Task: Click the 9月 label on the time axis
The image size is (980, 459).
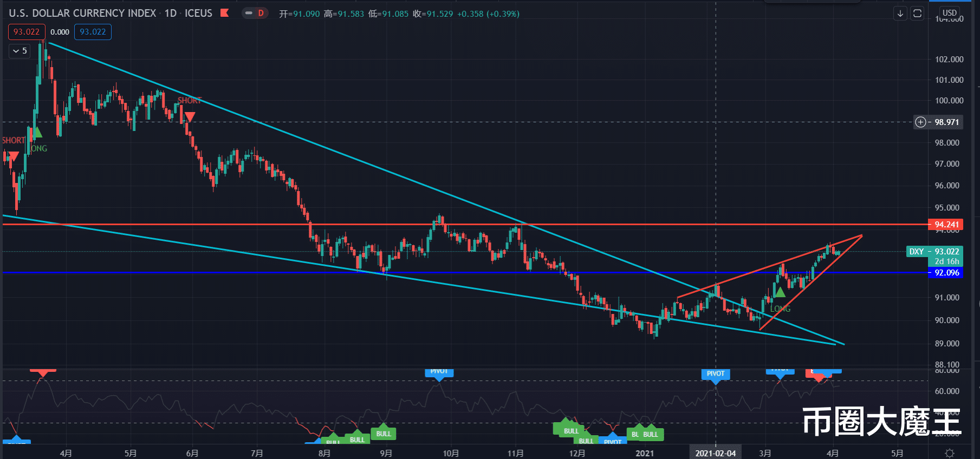Action: 386,453
